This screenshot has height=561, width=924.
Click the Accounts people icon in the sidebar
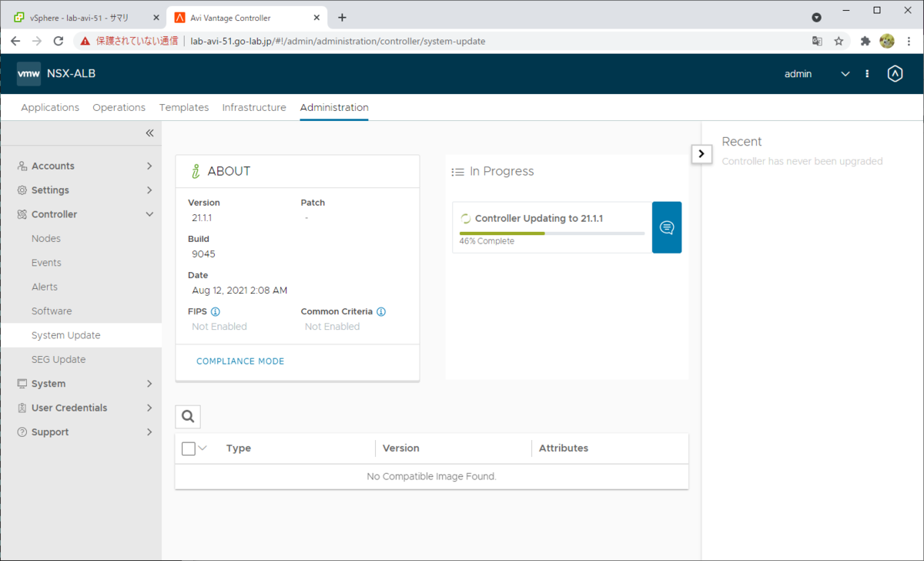point(22,166)
